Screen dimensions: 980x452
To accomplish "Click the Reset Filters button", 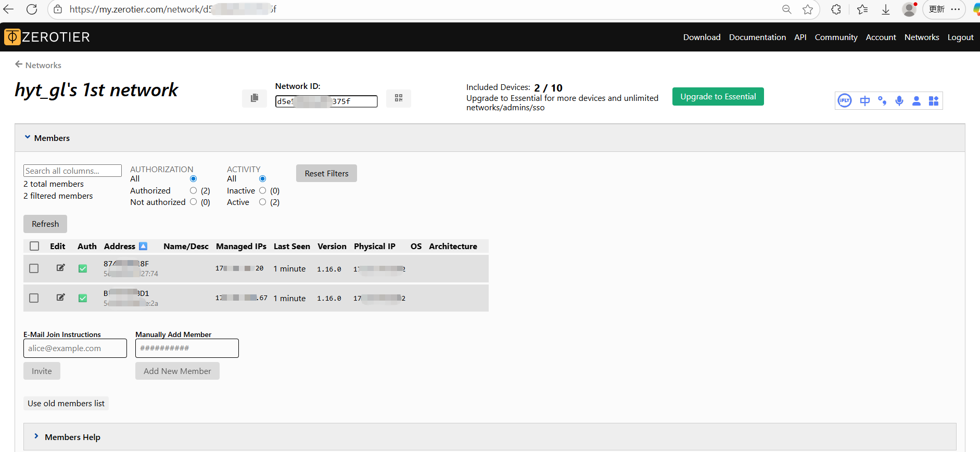I will pyautogui.click(x=326, y=173).
